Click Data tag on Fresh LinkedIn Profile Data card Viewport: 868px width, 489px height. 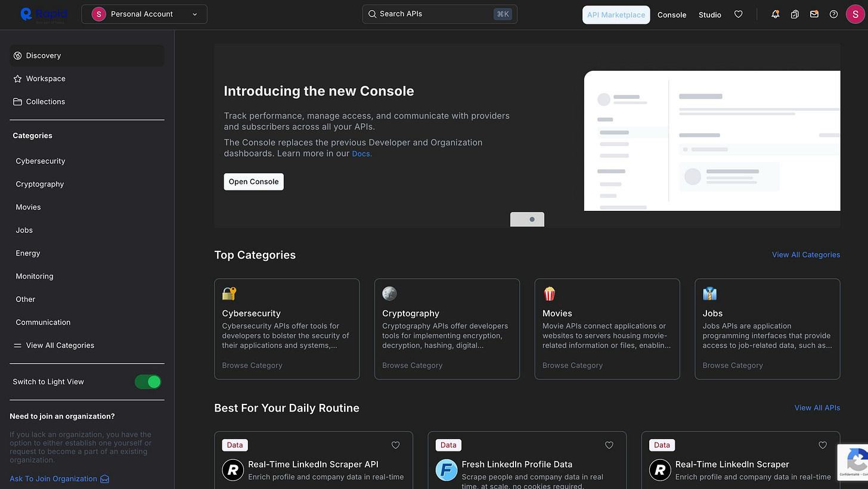[x=448, y=445]
